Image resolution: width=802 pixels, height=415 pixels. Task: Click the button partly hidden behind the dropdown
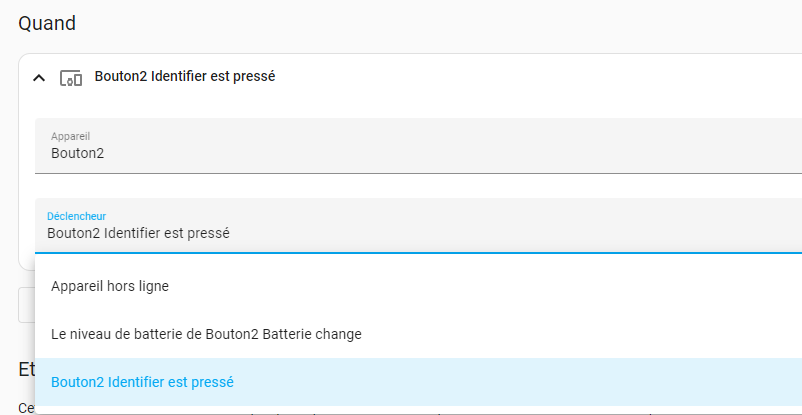coord(26,306)
